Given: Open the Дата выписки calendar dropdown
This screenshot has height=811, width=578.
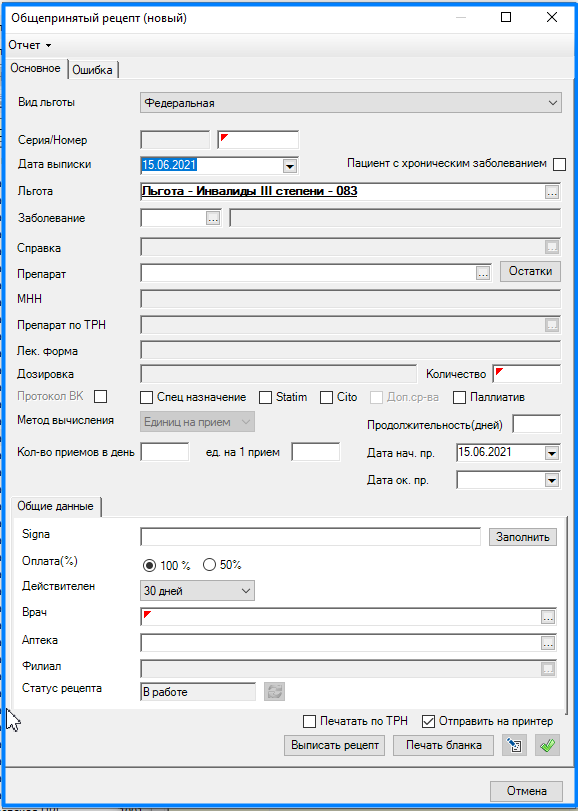Looking at the screenshot, I should (x=290, y=166).
